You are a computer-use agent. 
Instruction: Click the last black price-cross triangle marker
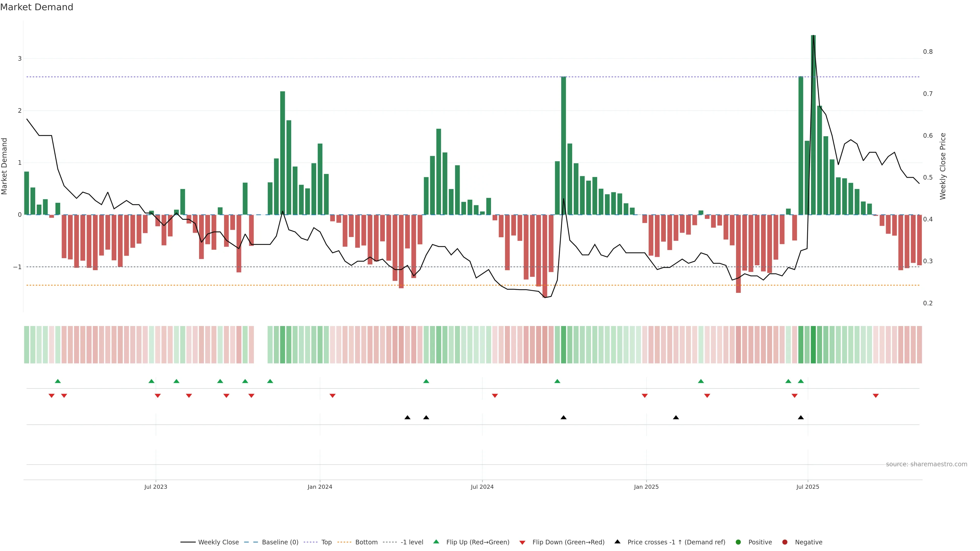point(801,418)
